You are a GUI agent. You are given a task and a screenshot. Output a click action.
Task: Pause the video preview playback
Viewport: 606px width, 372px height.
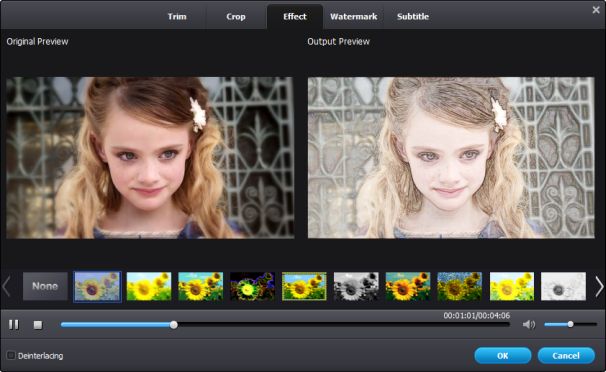click(14, 324)
